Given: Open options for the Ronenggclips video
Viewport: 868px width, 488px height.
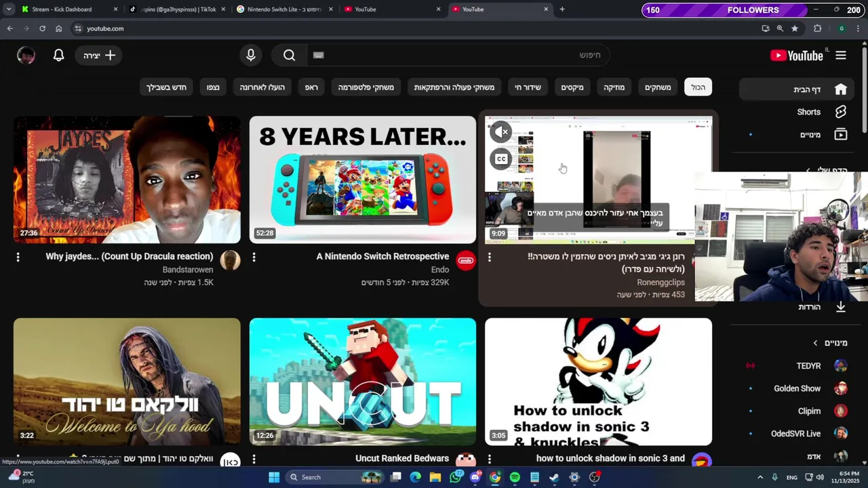Looking at the screenshot, I should pos(489,258).
